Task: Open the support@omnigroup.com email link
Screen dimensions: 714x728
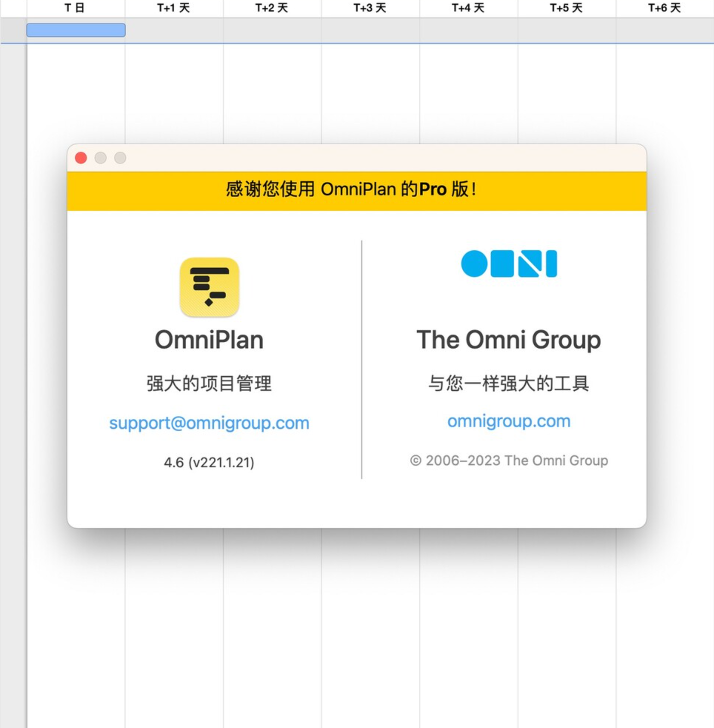Action: click(x=209, y=423)
